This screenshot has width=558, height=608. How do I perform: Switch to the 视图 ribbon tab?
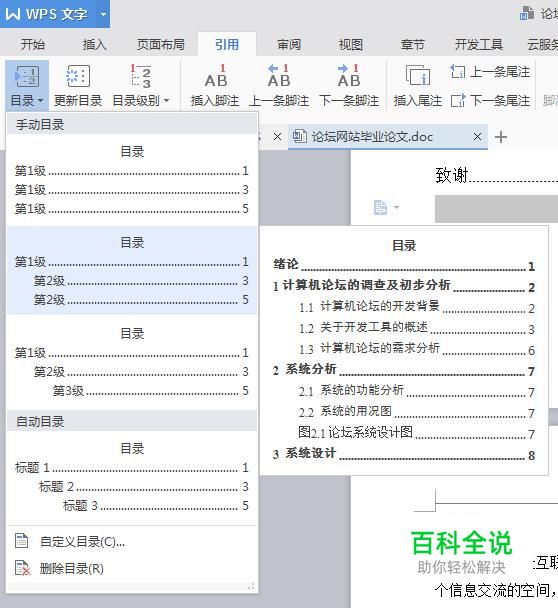351,45
